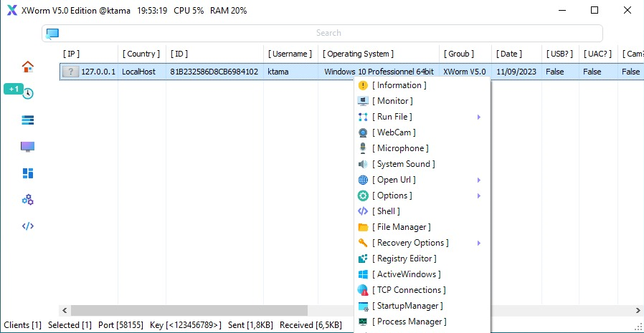The image size is (644, 333).
Task: Click the 11/09/2023 date cell
Action: point(516,72)
